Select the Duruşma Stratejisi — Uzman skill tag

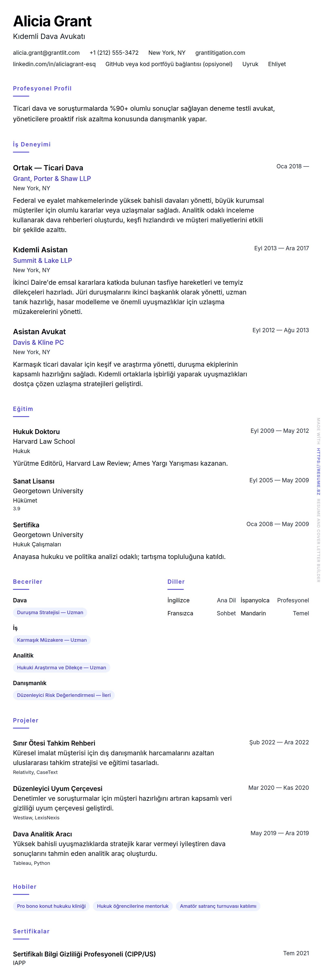pos(50,612)
